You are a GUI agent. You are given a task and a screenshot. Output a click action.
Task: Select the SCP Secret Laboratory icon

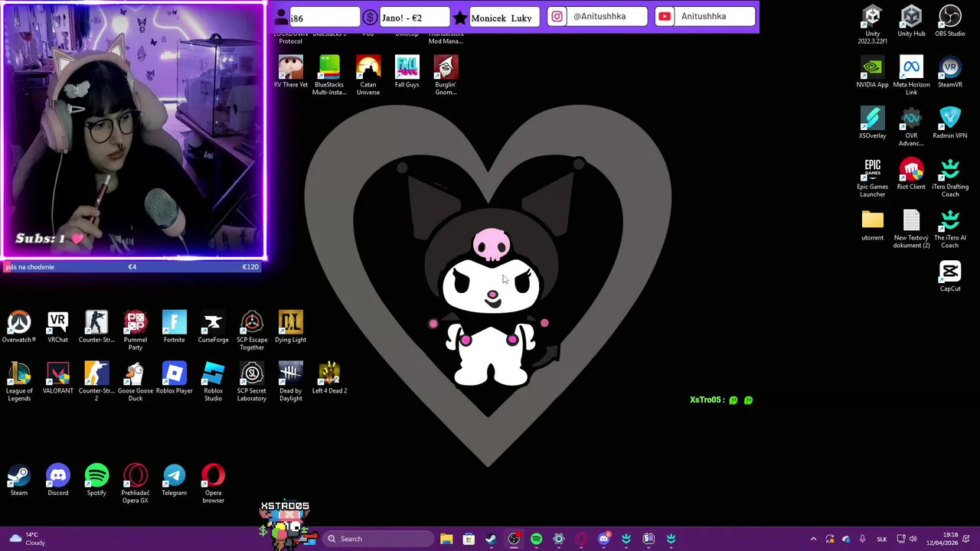[x=252, y=382]
